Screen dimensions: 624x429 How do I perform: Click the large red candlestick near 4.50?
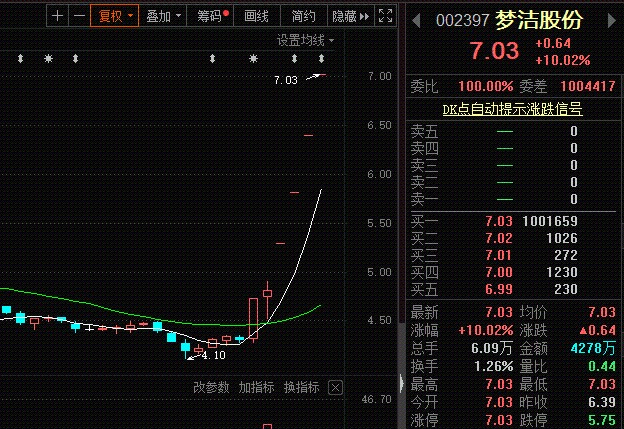[x=253, y=318]
